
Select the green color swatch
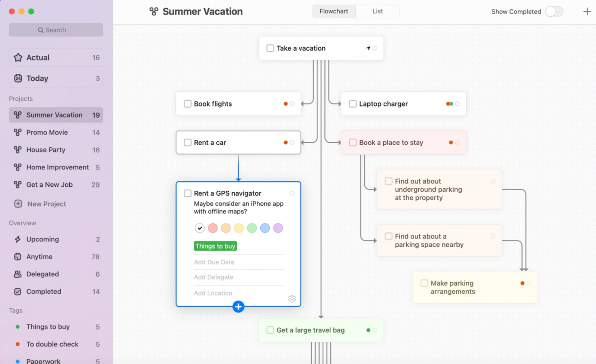[252, 228]
